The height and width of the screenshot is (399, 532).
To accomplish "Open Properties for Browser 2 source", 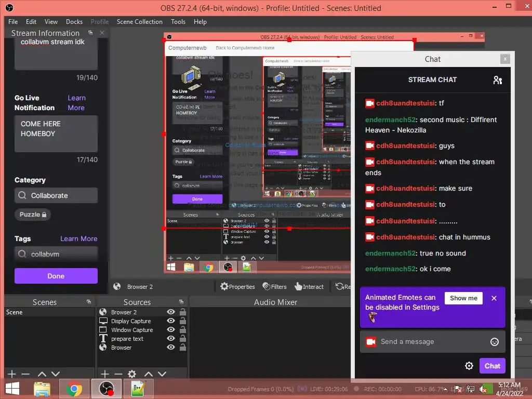I will click(237, 287).
